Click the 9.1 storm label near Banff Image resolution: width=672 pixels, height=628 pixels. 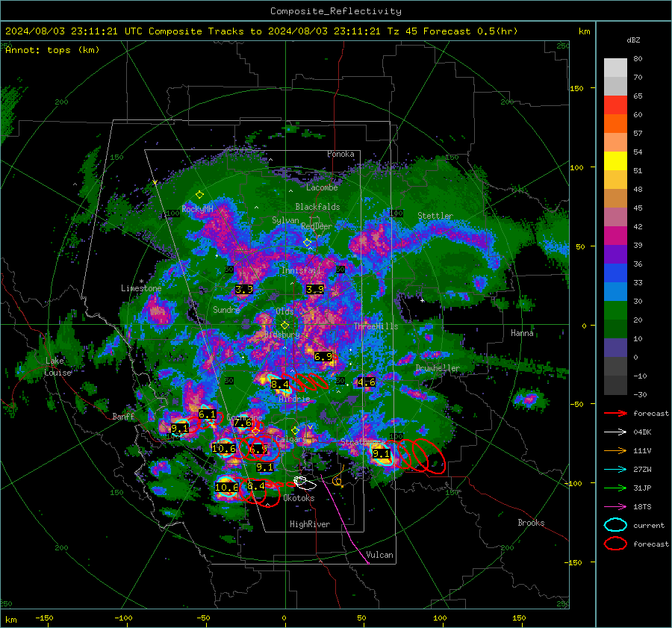[179, 428]
